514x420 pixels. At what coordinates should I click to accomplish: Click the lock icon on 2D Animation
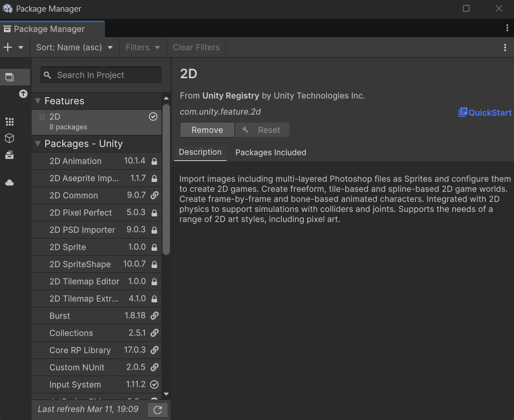154,161
